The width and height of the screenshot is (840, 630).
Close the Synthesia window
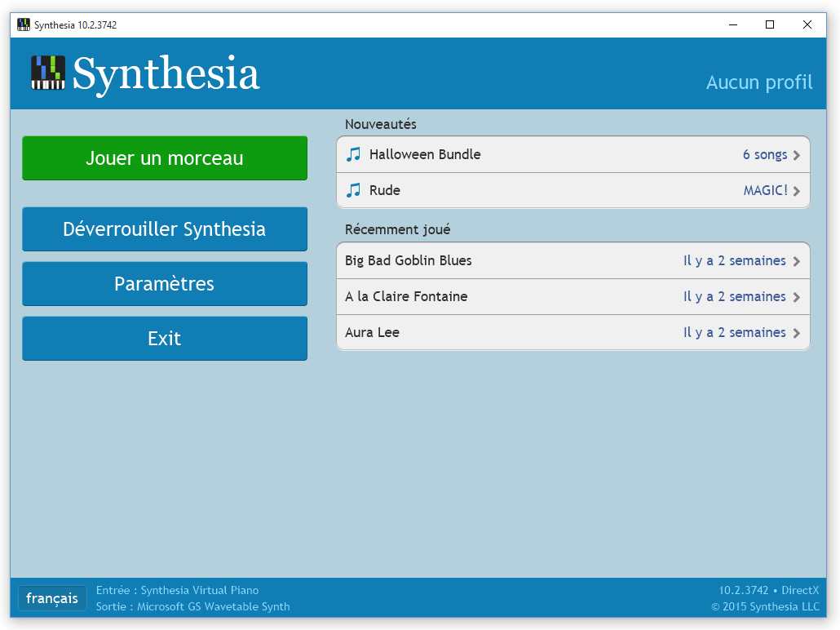click(x=807, y=24)
